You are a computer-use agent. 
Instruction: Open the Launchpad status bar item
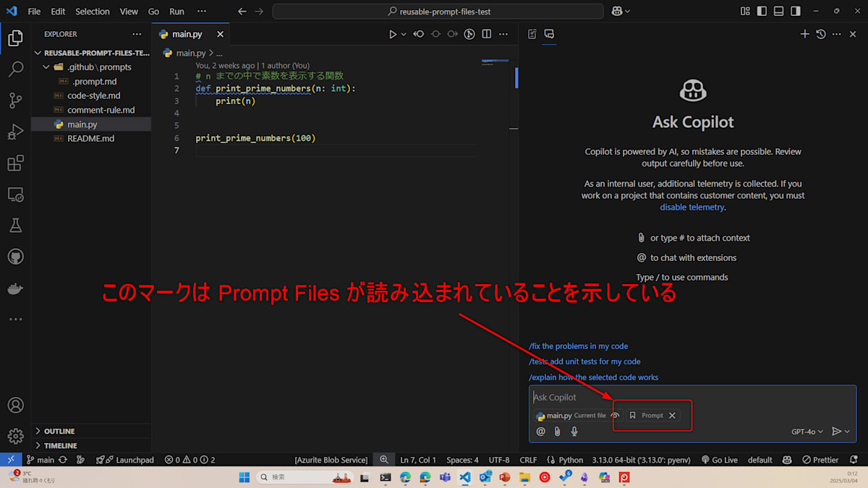(124, 460)
